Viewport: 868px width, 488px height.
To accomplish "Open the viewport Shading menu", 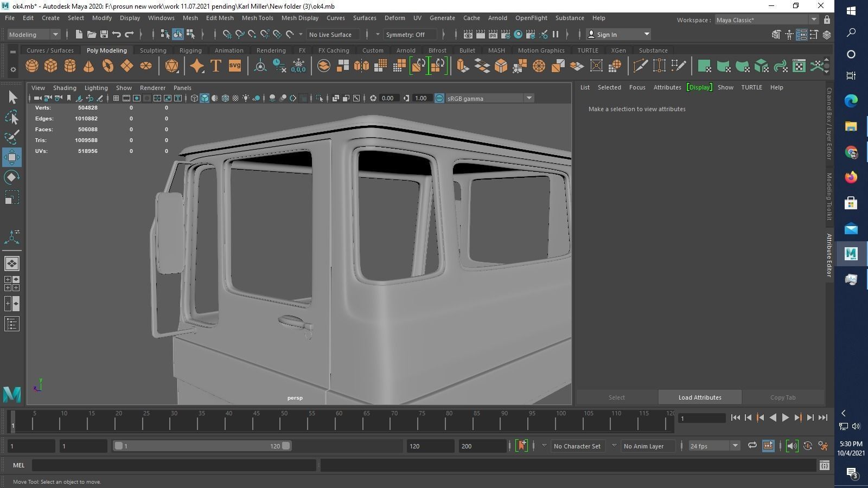I will tap(65, 88).
